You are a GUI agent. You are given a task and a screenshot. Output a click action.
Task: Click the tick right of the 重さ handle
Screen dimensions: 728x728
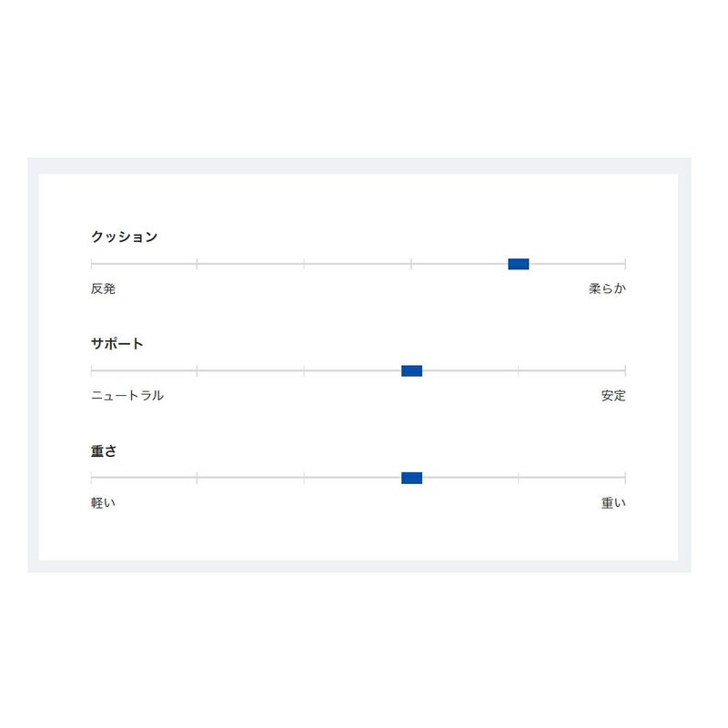pos(519,478)
